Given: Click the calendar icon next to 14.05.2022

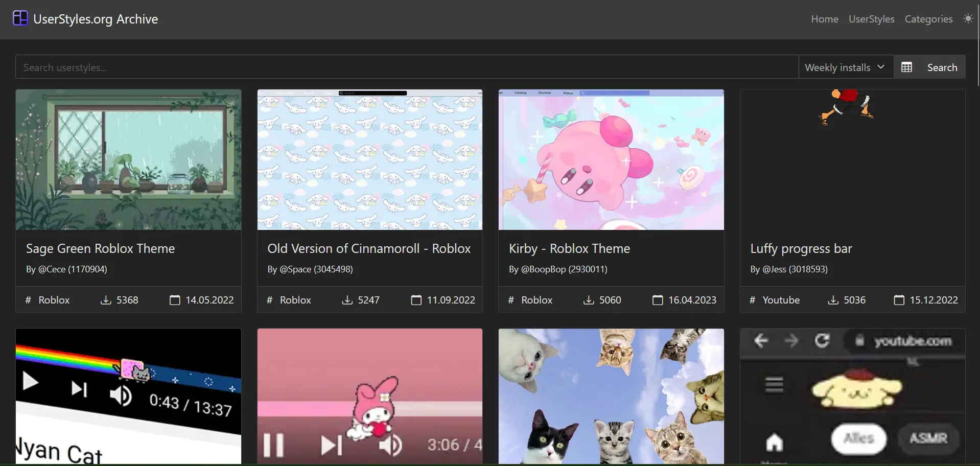Looking at the screenshot, I should coord(175,300).
